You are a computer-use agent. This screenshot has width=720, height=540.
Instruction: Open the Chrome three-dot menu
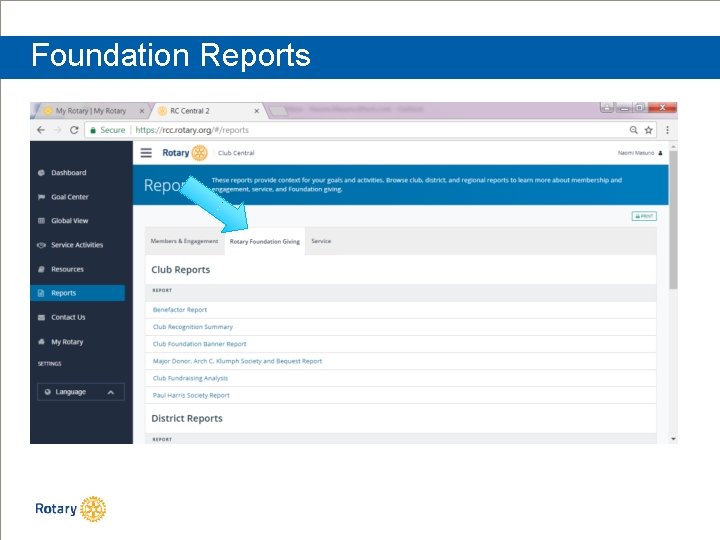coord(667,130)
